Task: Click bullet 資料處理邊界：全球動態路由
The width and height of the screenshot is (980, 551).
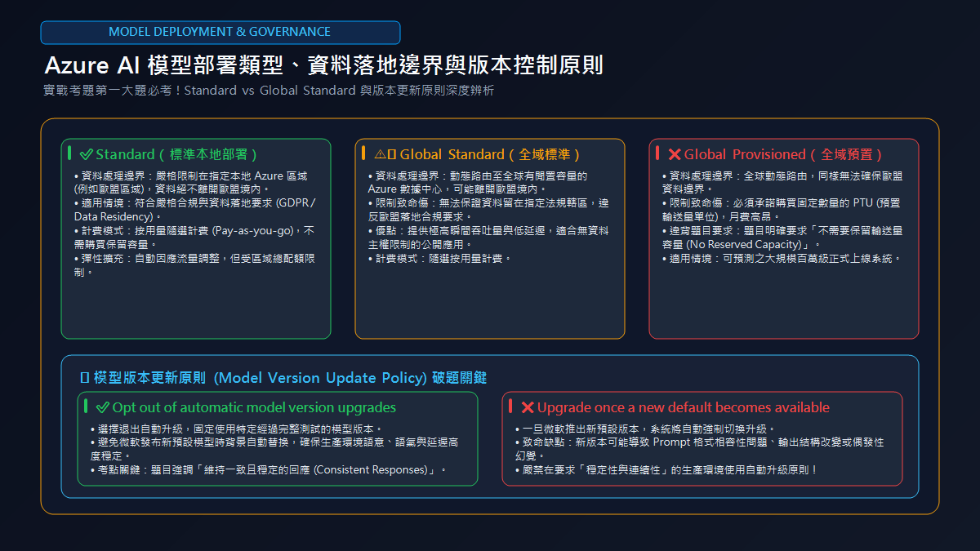Action: (x=782, y=182)
